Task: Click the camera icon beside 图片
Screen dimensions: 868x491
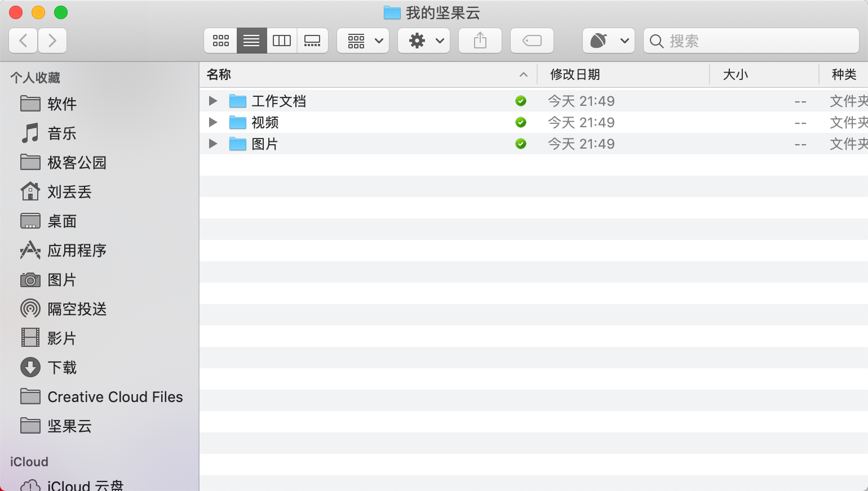Action: tap(30, 280)
